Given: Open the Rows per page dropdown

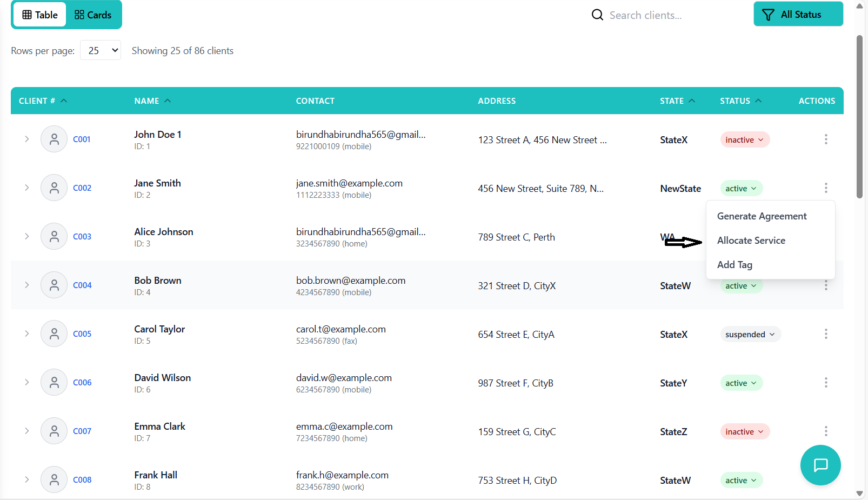Looking at the screenshot, I should pos(101,51).
